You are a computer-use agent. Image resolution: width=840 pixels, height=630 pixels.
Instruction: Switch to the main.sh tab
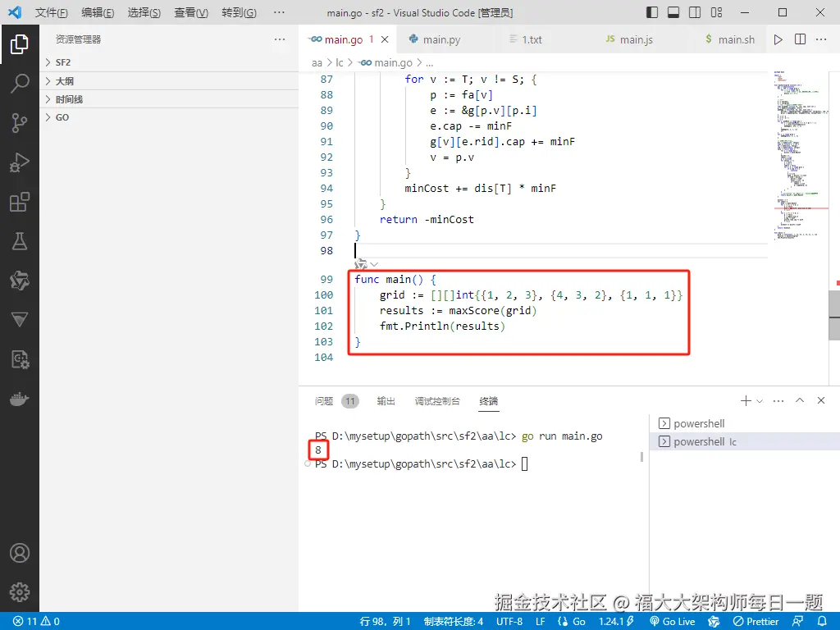736,39
